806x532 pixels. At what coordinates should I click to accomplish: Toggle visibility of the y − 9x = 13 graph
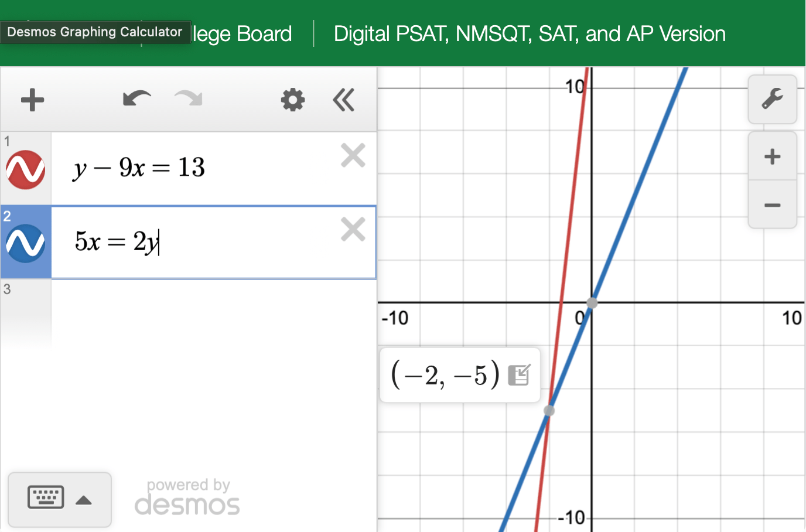coord(25,170)
